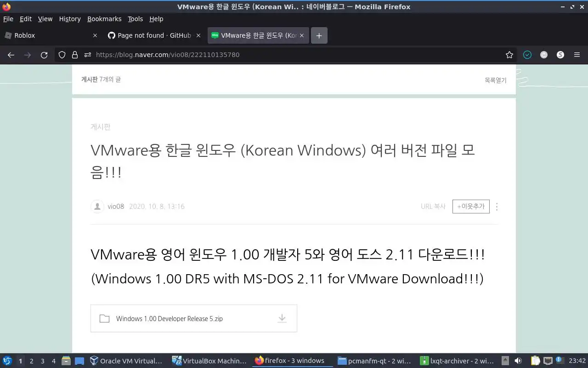The width and height of the screenshot is (588, 368).
Task: Add neighbor with +이웃추가 button
Action: point(471,207)
